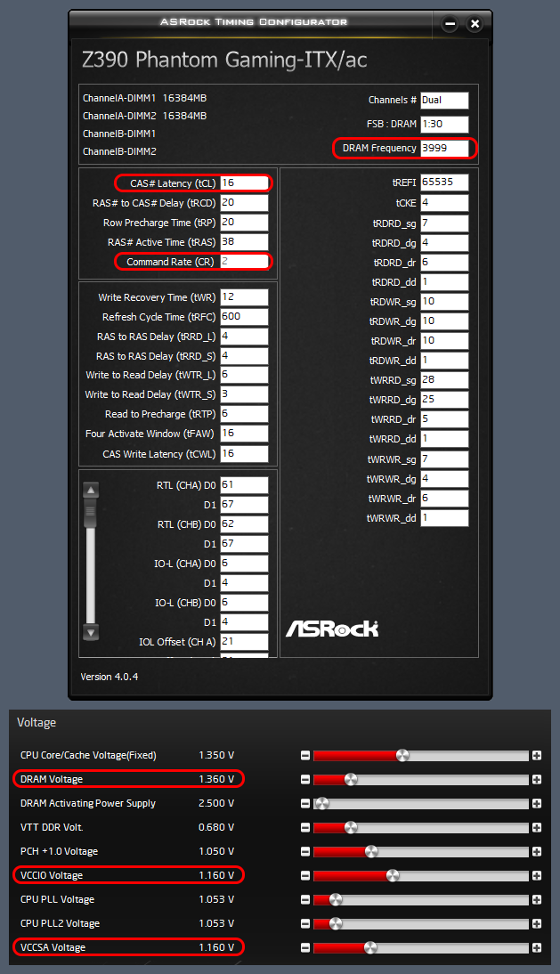Decrease VTT DDR Volt. with minus button

point(304,827)
